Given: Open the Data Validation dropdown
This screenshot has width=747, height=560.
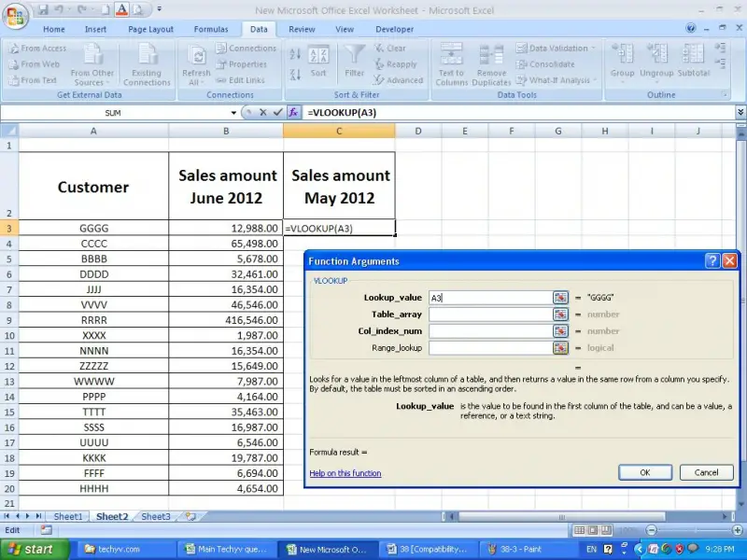Looking at the screenshot, I should click(x=594, y=49).
